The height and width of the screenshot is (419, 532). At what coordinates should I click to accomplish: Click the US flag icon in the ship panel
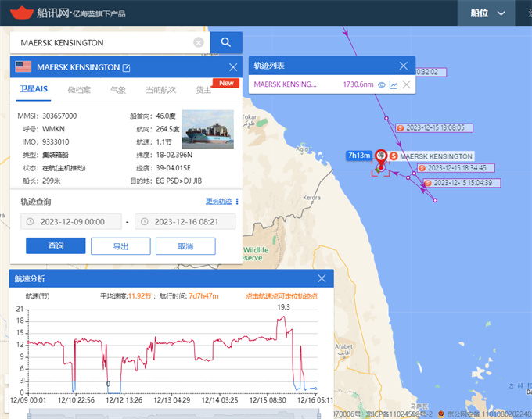tap(23, 67)
